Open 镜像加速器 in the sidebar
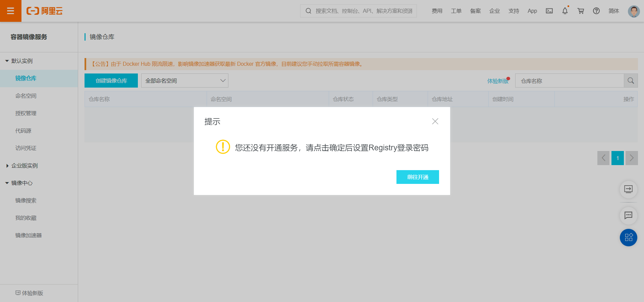Image resolution: width=644 pixels, height=302 pixels. point(29,236)
